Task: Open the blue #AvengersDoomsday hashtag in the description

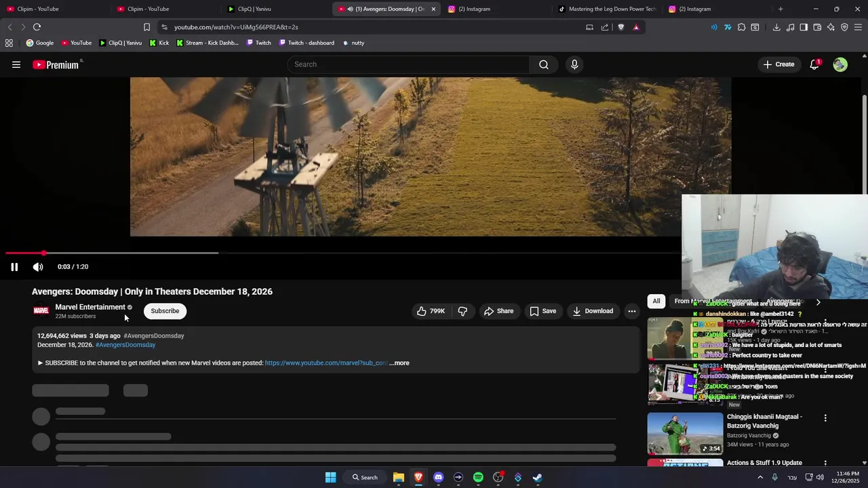Action: point(125,345)
